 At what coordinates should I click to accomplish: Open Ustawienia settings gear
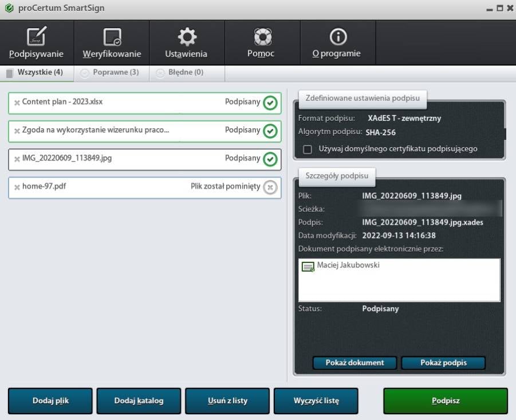coord(186,43)
